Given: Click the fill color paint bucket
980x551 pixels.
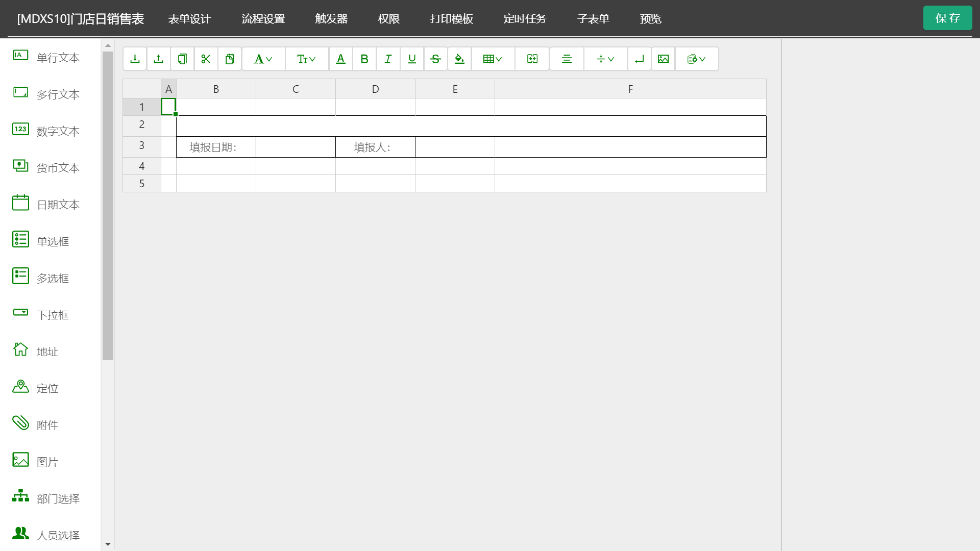Looking at the screenshot, I should tap(459, 59).
